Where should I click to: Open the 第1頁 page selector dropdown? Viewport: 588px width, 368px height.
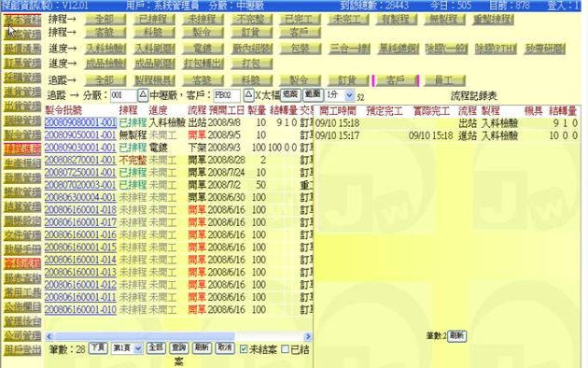126,348
